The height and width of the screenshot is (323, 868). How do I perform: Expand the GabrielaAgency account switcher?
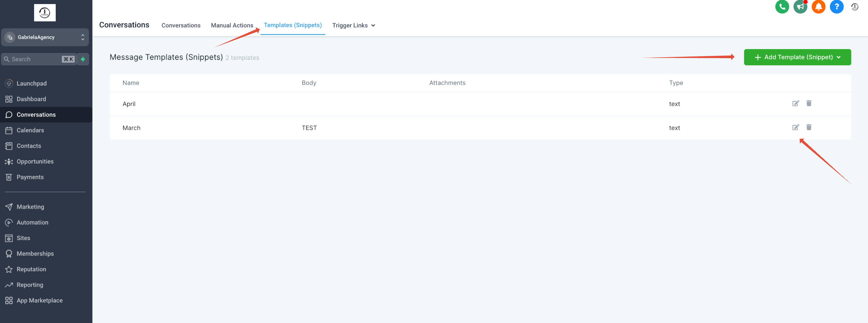[x=45, y=37]
